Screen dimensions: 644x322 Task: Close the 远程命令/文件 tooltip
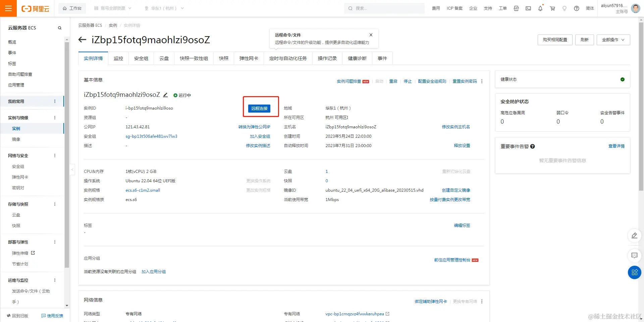(x=371, y=35)
